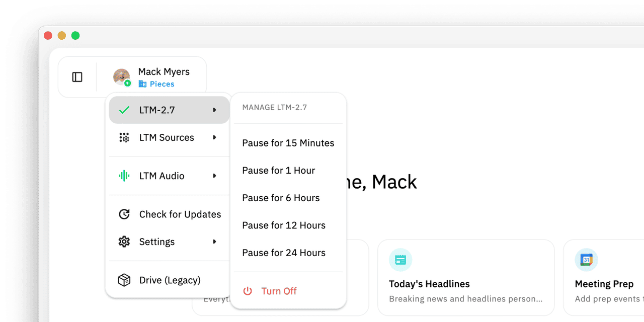Screen dimensions: 644x322
Task: Choose Pause for 12 Hours
Action: coord(288,225)
